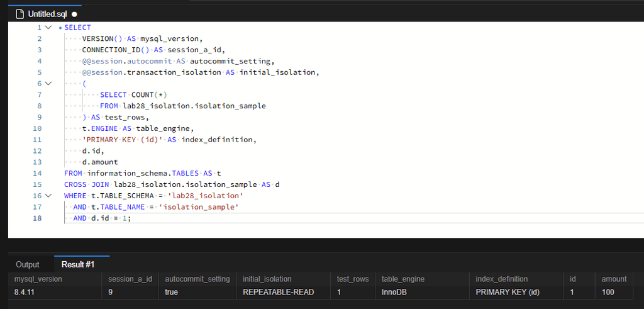Click the file icon on Untitled.sql tab
644x309 pixels.
point(19,14)
